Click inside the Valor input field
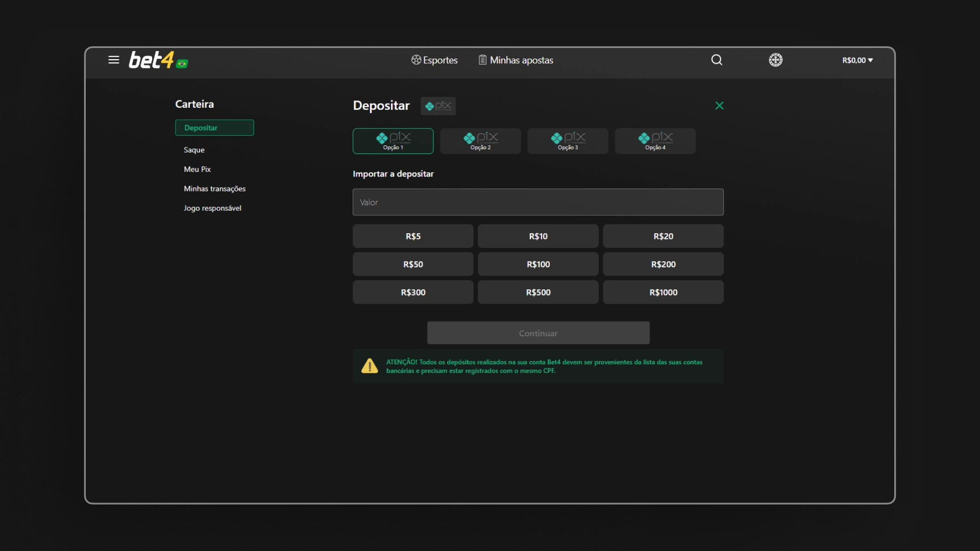980x551 pixels. click(x=537, y=202)
